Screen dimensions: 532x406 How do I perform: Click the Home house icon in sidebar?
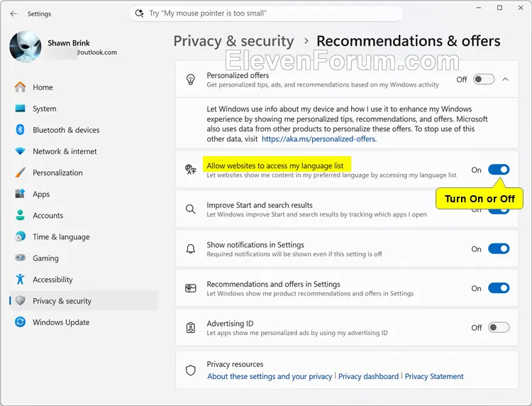[x=21, y=87]
